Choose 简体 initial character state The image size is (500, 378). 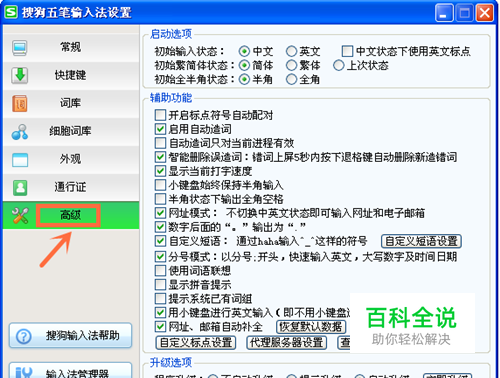(x=244, y=65)
